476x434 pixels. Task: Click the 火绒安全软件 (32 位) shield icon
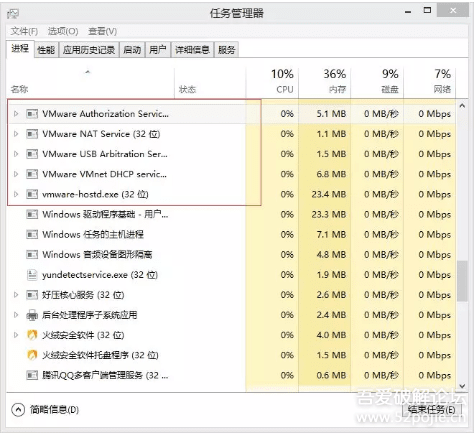coord(32,335)
